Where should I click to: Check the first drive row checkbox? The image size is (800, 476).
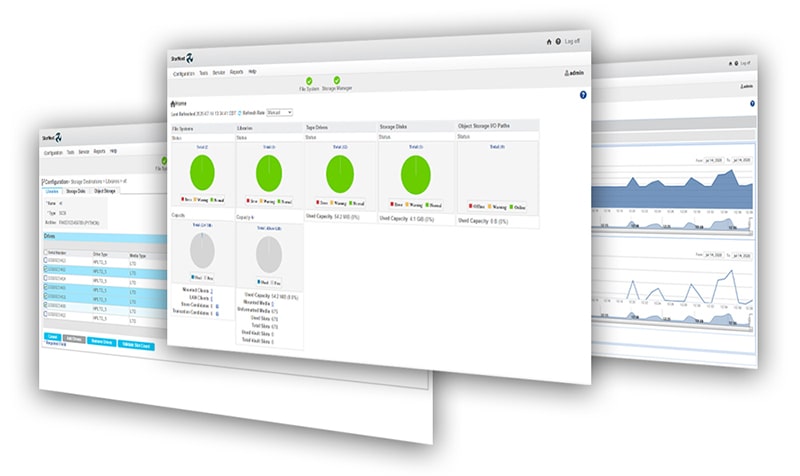coord(46,259)
